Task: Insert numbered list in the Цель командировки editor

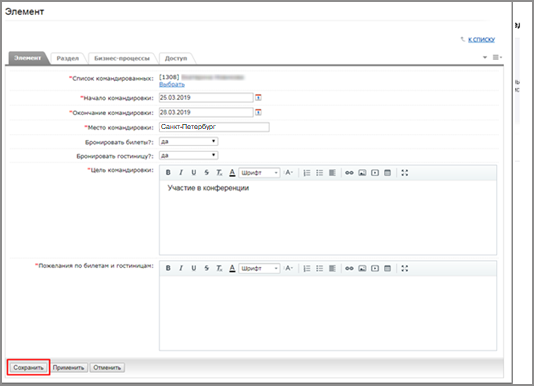Action: click(307, 173)
